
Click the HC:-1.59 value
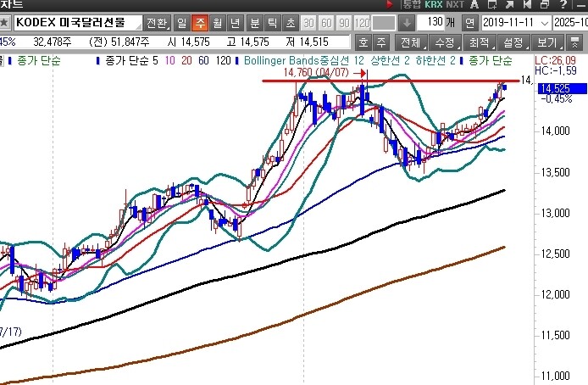point(555,70)
